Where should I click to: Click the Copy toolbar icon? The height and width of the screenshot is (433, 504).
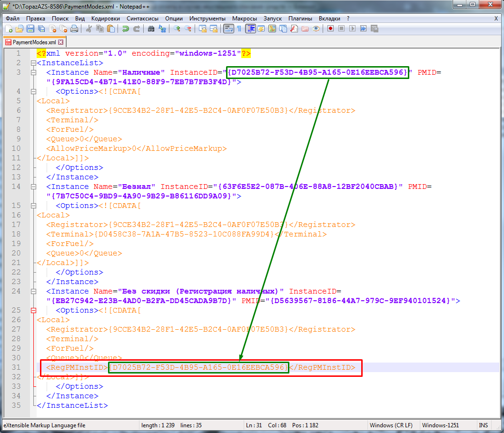point(100,29)
